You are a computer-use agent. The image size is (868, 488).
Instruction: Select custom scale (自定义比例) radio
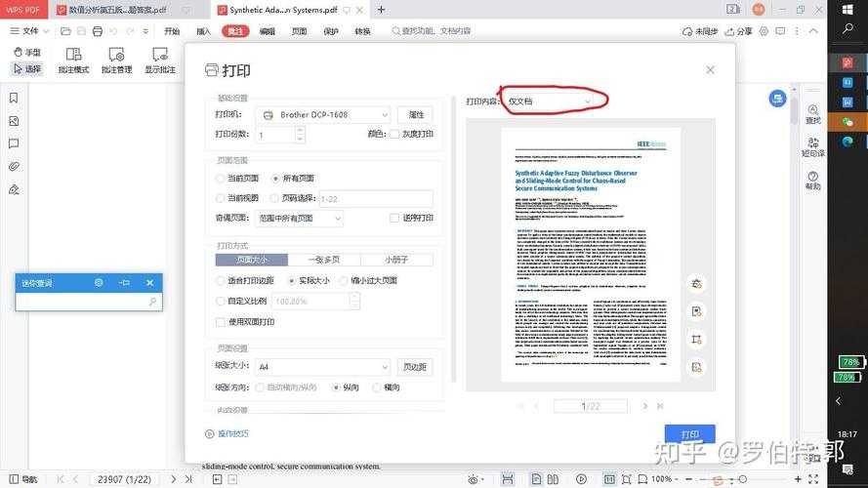tap(220, 301)
